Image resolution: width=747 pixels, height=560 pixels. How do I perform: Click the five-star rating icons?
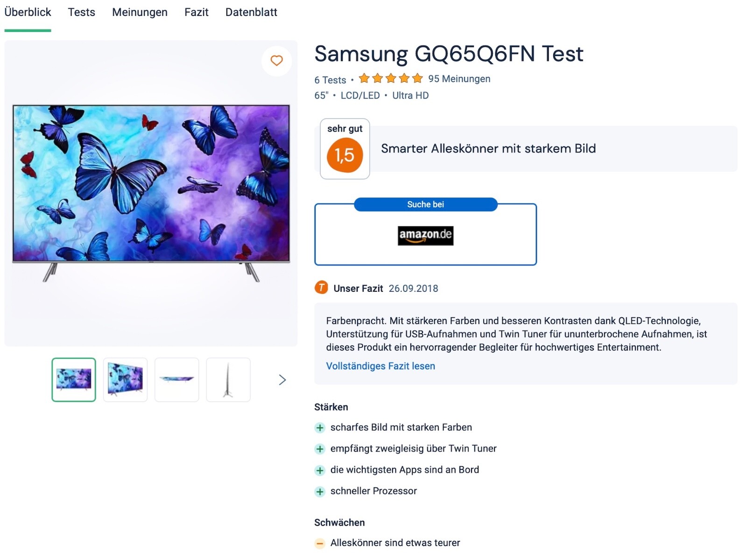[x=391, y=78]
